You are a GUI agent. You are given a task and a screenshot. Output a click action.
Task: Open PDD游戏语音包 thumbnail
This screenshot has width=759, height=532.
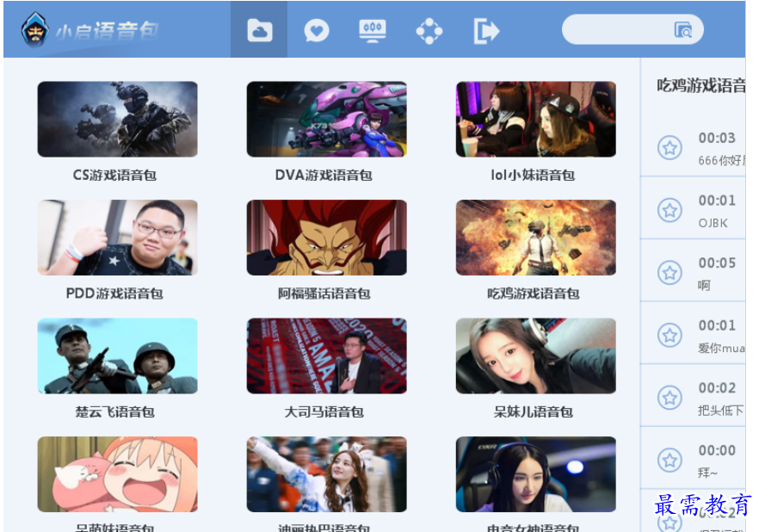click(x=118, y=238)
